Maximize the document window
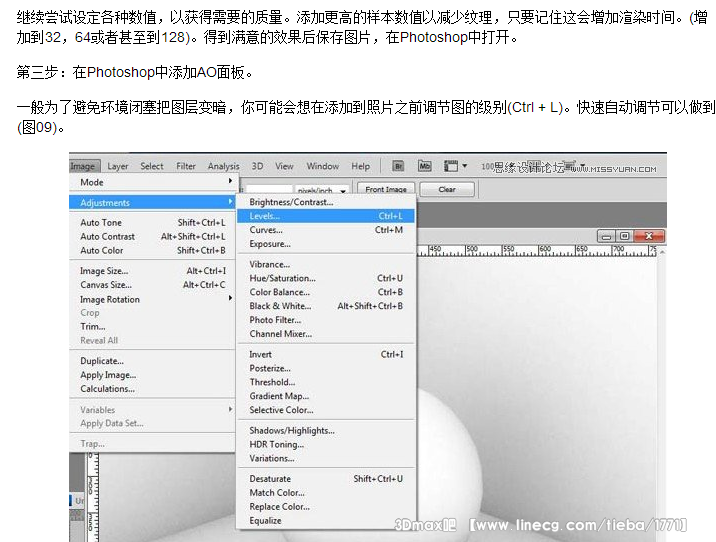 (625, 236)
